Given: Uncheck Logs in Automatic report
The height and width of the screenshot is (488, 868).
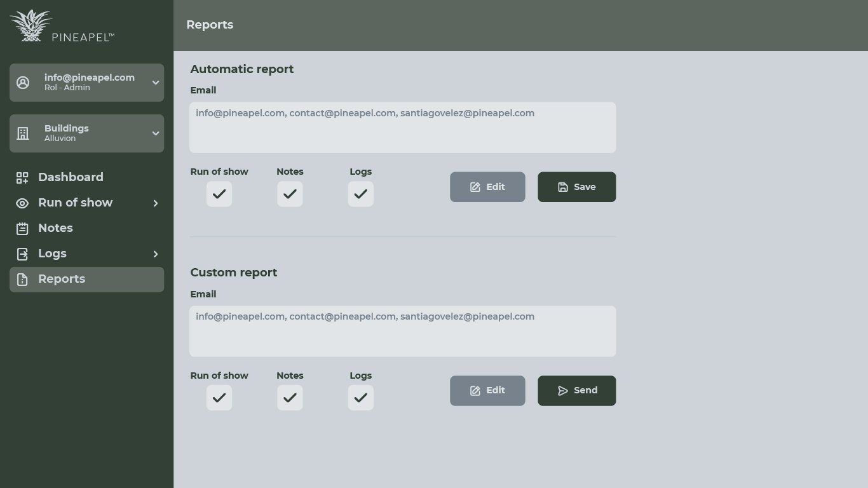Looking at the screenshot, I should (x=361, y=194).
